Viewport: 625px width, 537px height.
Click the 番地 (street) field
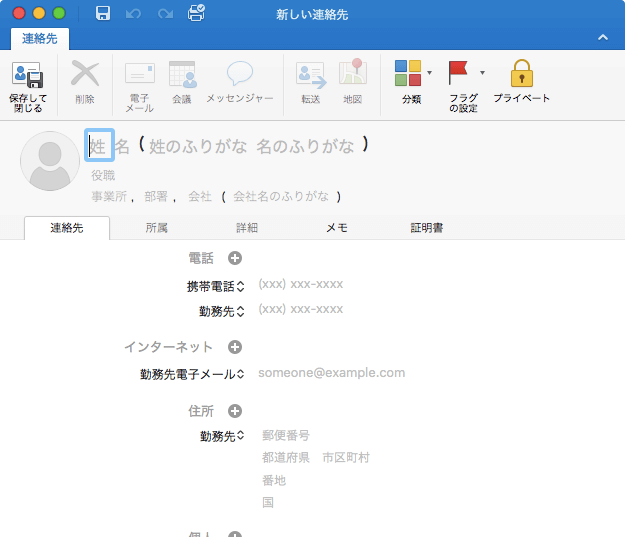[274, 480]
